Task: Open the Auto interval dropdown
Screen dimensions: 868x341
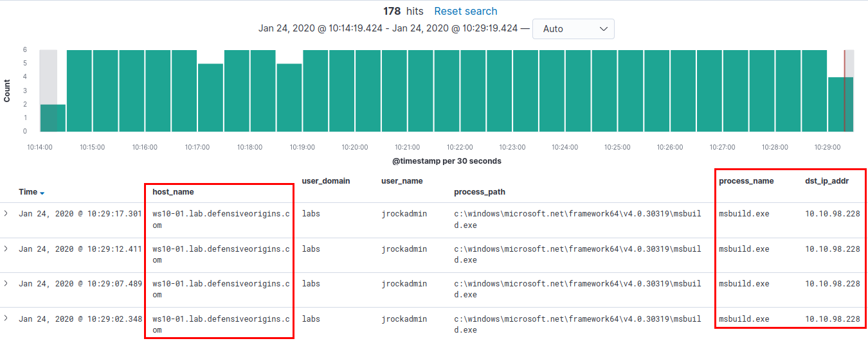Action: tap(574, 29)
